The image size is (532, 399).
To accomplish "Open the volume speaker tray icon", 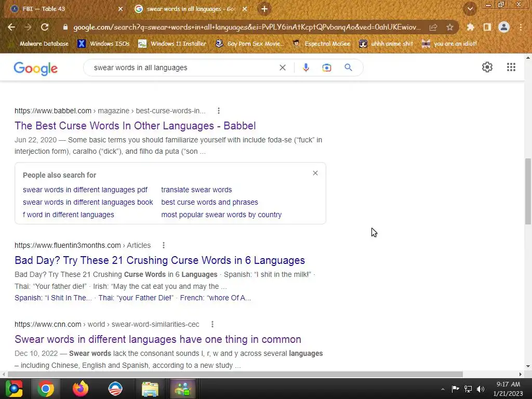I will [481, 389].
